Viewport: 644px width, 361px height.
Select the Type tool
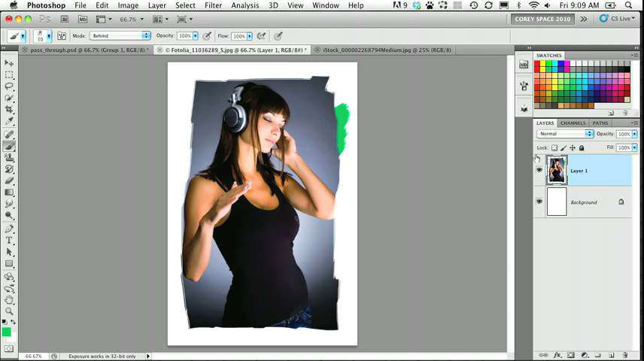[9, 240]
